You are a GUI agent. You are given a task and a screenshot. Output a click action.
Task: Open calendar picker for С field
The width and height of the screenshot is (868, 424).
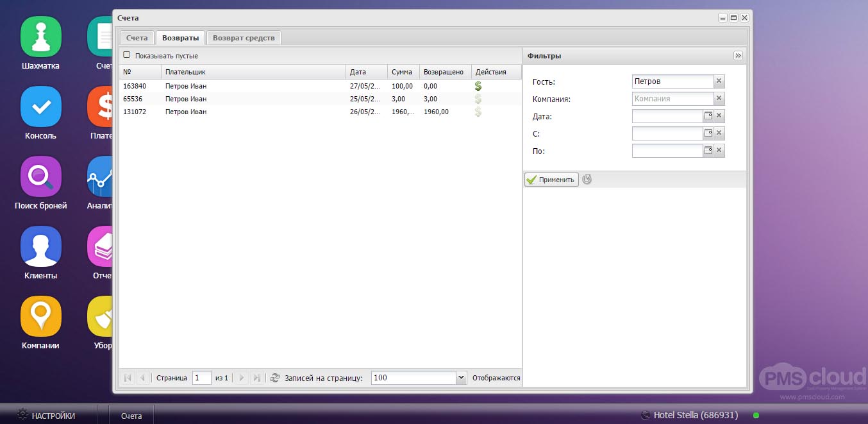[x=708, y=133]
